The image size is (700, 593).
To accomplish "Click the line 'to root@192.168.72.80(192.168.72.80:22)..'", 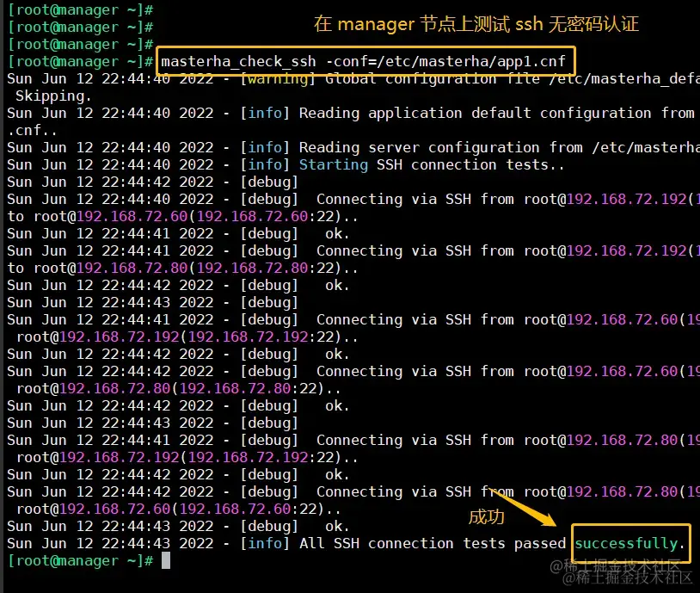I will [x=182, y=269].
